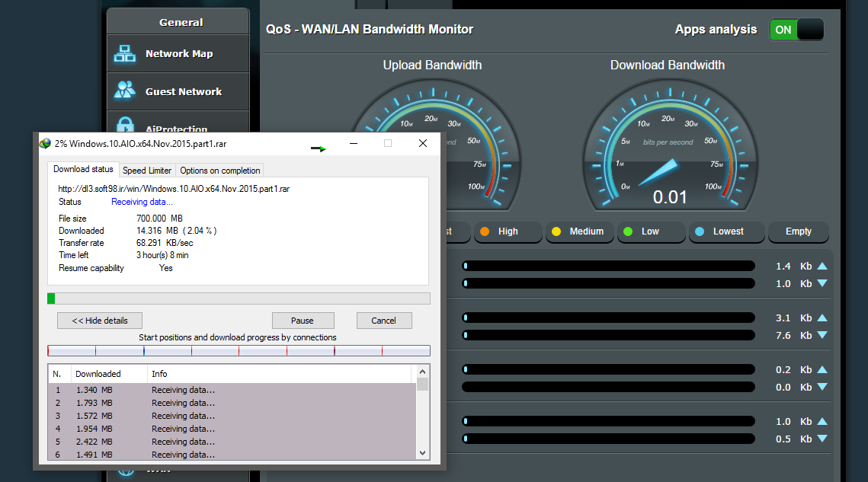Viewport: 868px width, 482px height.
Task: Click the upload arrow beside 0.2 Kb
Action: pos(822,369)
